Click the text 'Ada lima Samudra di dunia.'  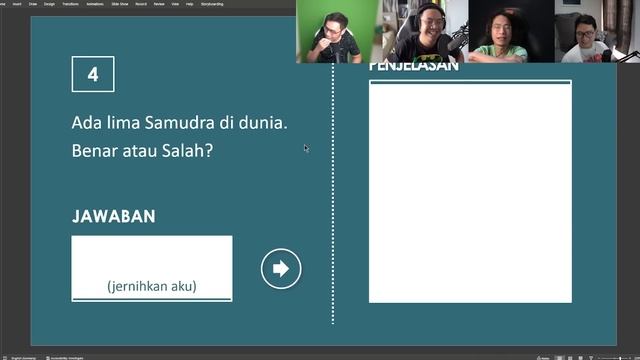coord(180,122)
